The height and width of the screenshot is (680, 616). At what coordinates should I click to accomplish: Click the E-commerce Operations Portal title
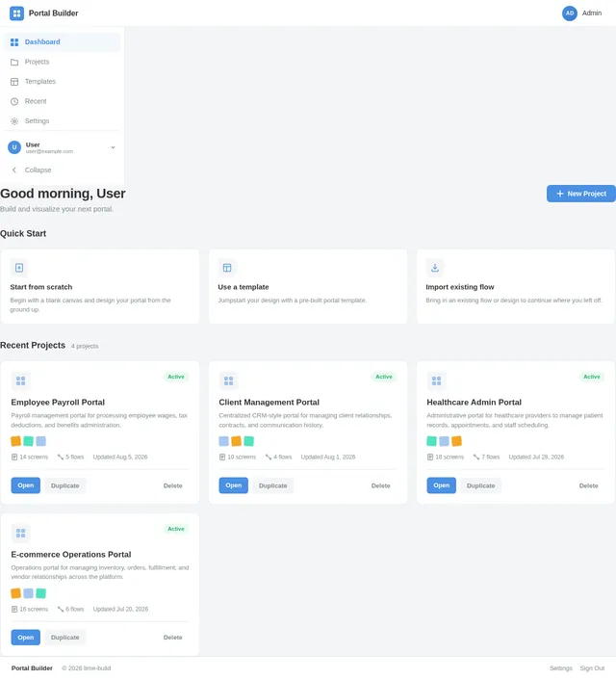71,555
